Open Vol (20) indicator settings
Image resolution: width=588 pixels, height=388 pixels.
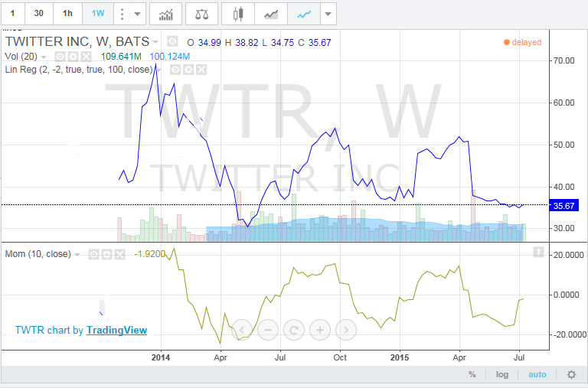click(73, 57)
